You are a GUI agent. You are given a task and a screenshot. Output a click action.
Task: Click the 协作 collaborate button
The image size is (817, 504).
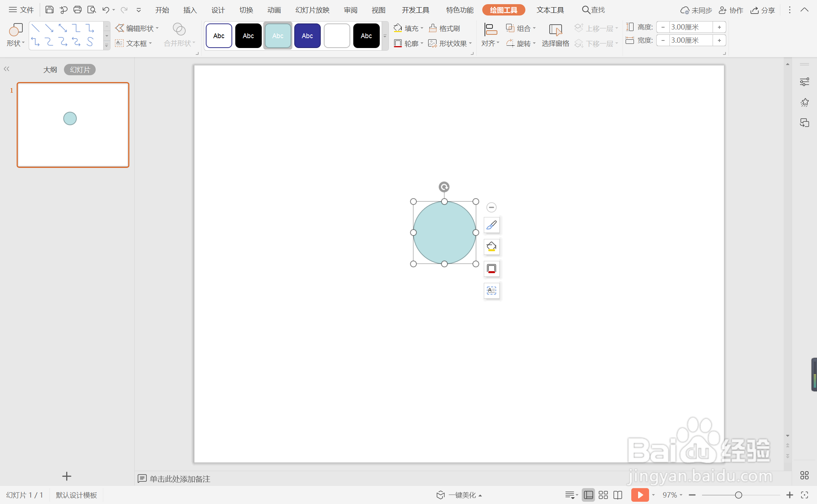731,10
